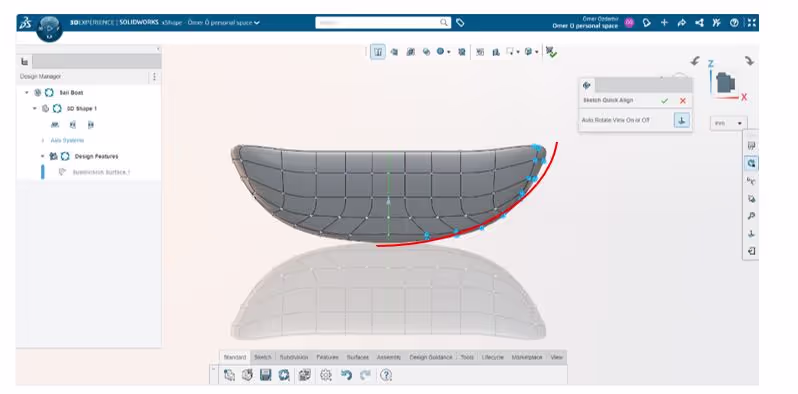Click the Sketch Quick Align panel icon
Viewport: 798px width, 394px height.
click(x=586, y=86)
